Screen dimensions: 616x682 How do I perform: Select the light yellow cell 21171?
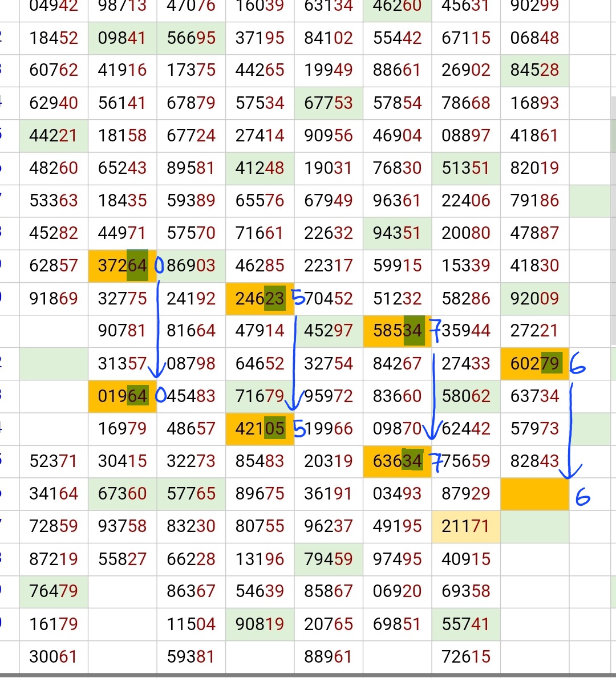point(465,526)
